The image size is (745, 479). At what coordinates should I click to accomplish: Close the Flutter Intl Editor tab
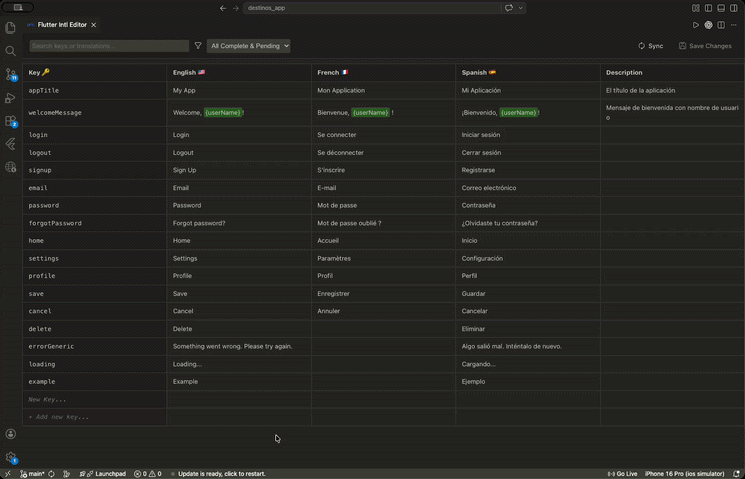pyautogui.click(x=94, y=25)
